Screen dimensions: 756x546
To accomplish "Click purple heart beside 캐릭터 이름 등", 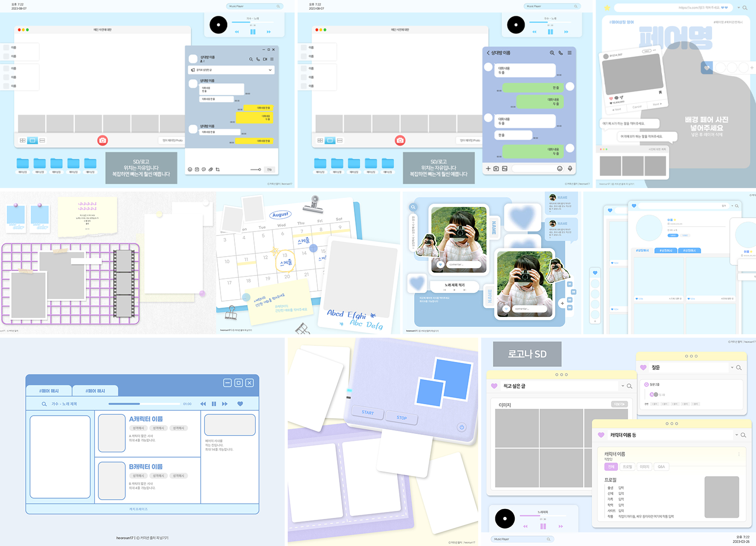I will click(x=601, y=435).
